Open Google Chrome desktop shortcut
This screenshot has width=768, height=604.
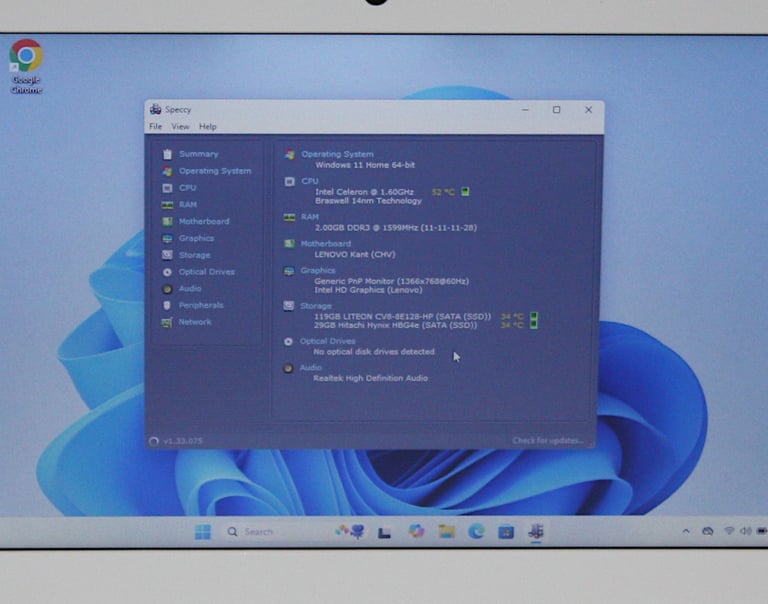(x=26, y=67)
